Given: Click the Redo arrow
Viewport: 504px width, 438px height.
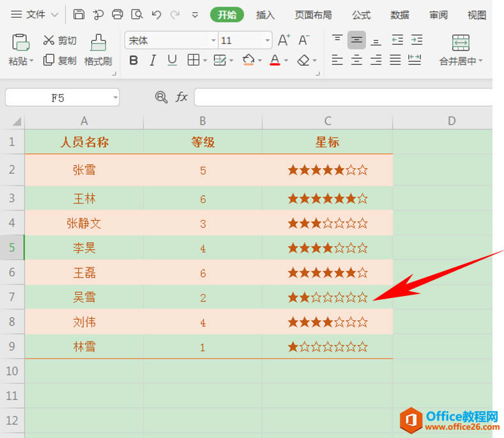Looking at the screenshot, I should [x=175, y=15].
